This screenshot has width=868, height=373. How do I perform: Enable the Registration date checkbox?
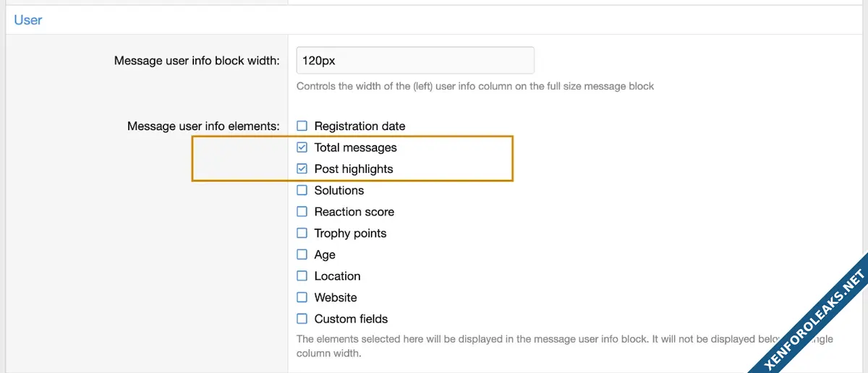[x=302, y=126]
